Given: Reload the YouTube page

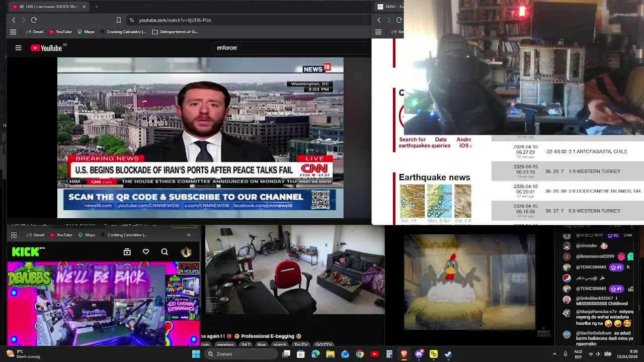Looking at the screenshot, I should tap(34, 20).
